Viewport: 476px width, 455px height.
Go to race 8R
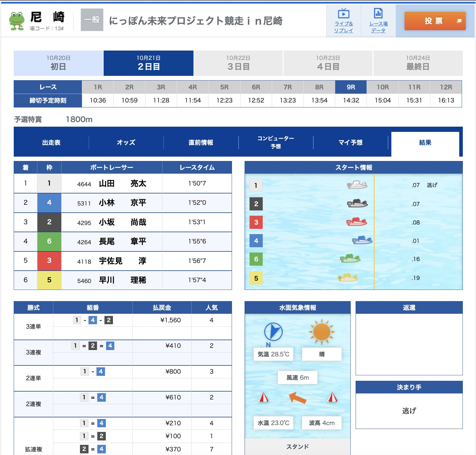coord(319,87)
